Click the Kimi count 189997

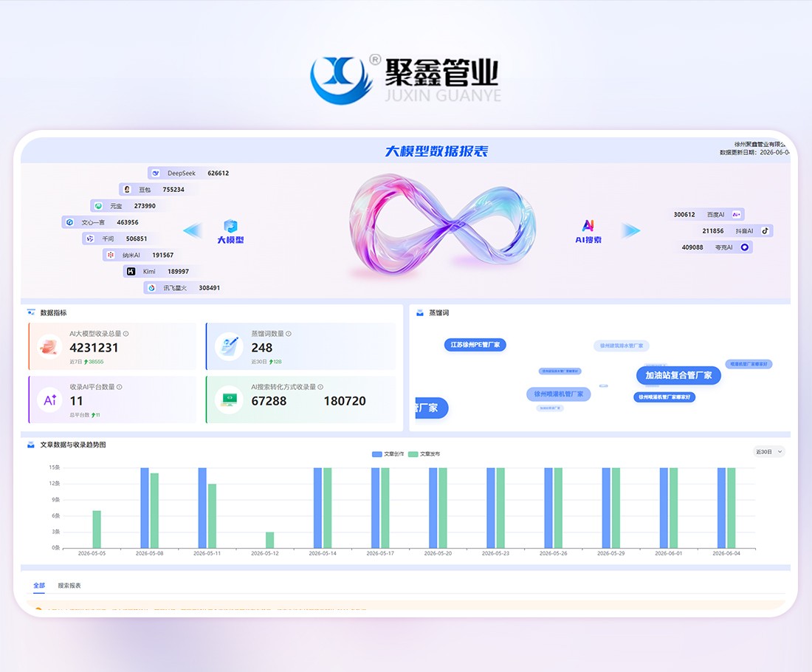pyautogui.click(x=178, y=272)
